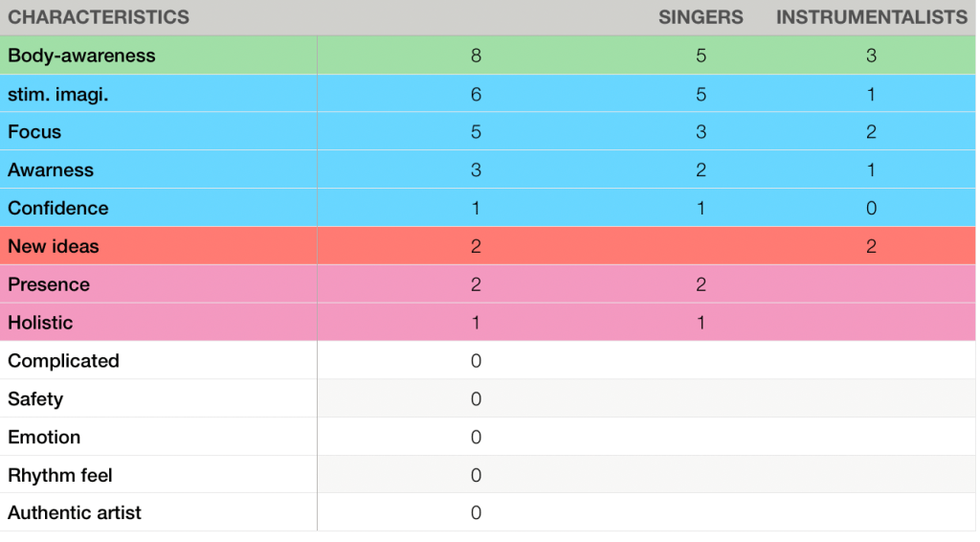Click Instrumentalists value in New ideas row
The height and width of the screenshot is (542, 980).
pos(871,247)
